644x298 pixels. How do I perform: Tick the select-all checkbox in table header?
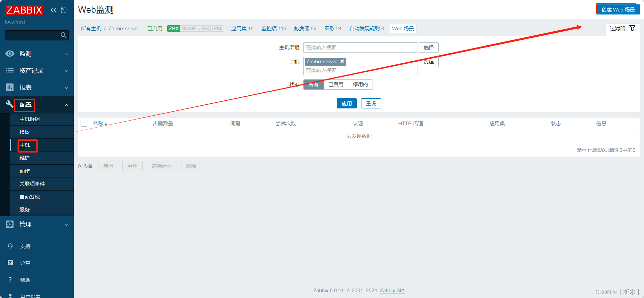coord(84,123)
